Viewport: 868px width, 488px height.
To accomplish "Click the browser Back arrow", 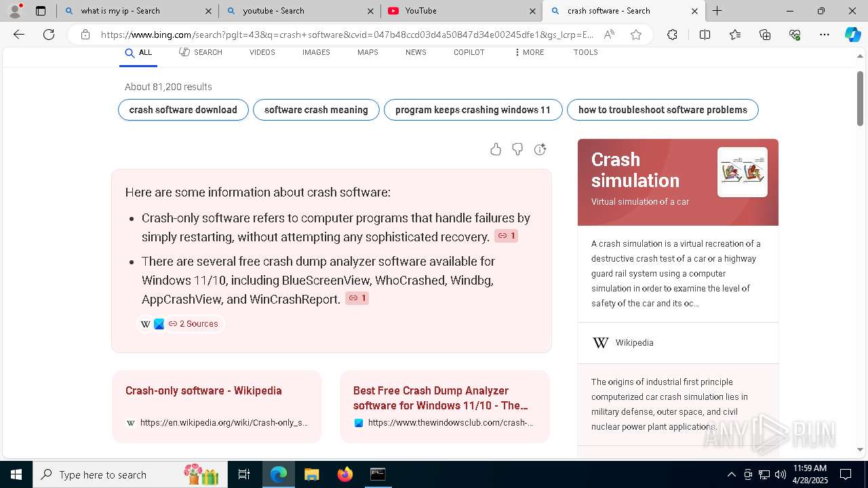I will click(x=19, y=35).
